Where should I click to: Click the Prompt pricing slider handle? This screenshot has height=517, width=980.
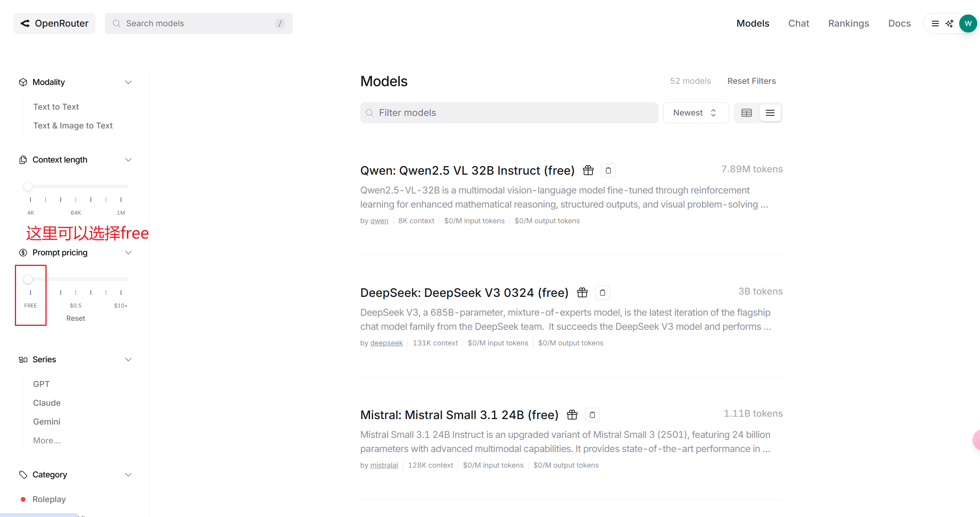[28, 279]
